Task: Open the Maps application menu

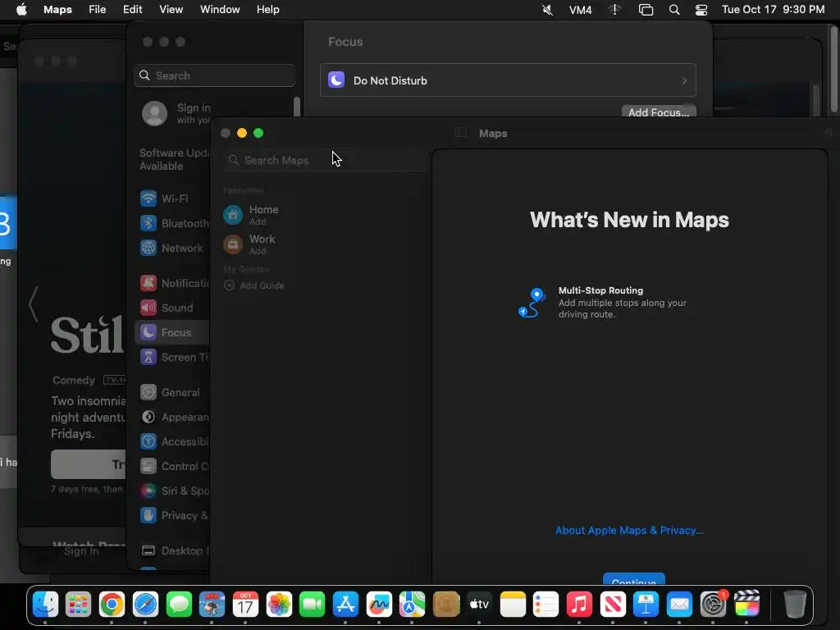Action: point(57,10)
